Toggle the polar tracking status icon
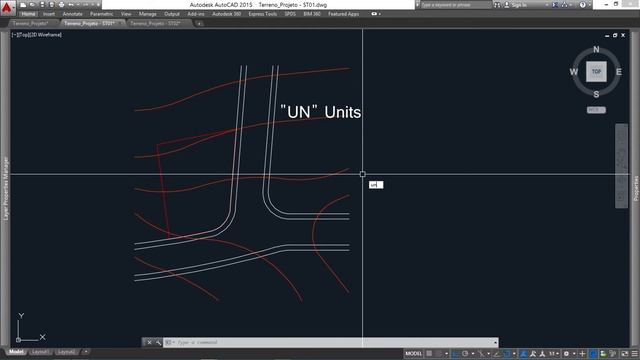 click(x=465, y=353)
